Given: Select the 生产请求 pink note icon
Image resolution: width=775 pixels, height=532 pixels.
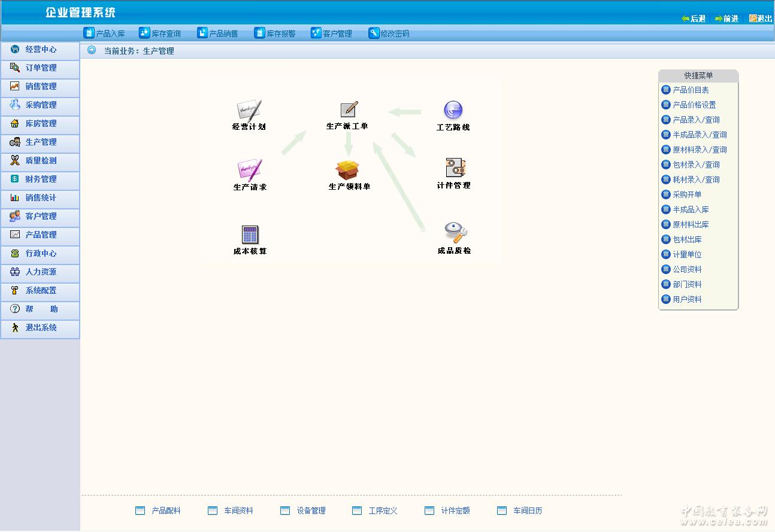Looking at the screenshot, I should pyautogui.click(x=250, y=170).
